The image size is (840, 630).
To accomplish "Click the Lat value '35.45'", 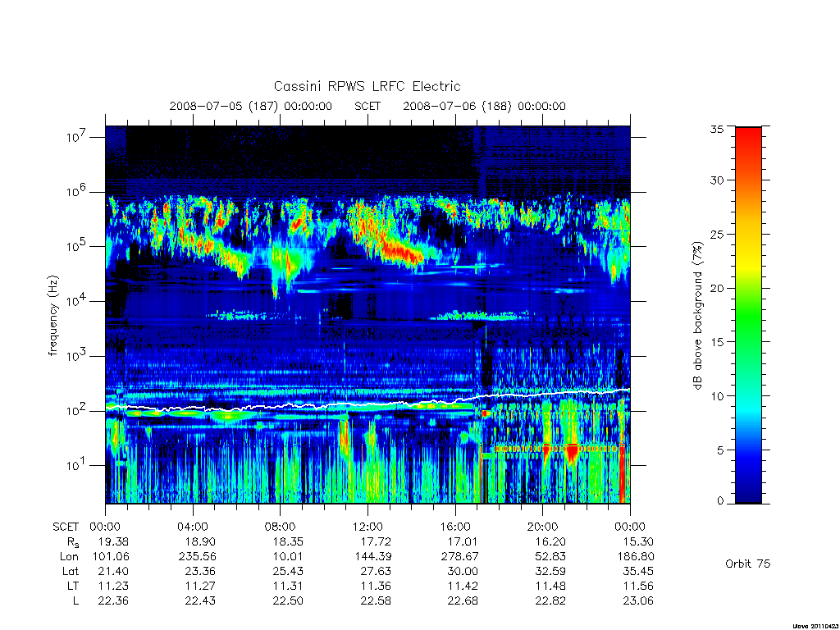I will 638,572.
